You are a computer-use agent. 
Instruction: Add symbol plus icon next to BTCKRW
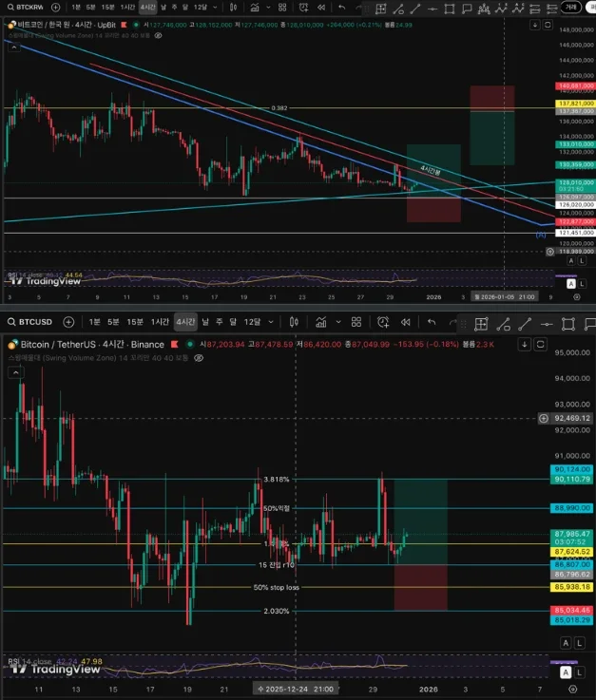tap(55, 8)
